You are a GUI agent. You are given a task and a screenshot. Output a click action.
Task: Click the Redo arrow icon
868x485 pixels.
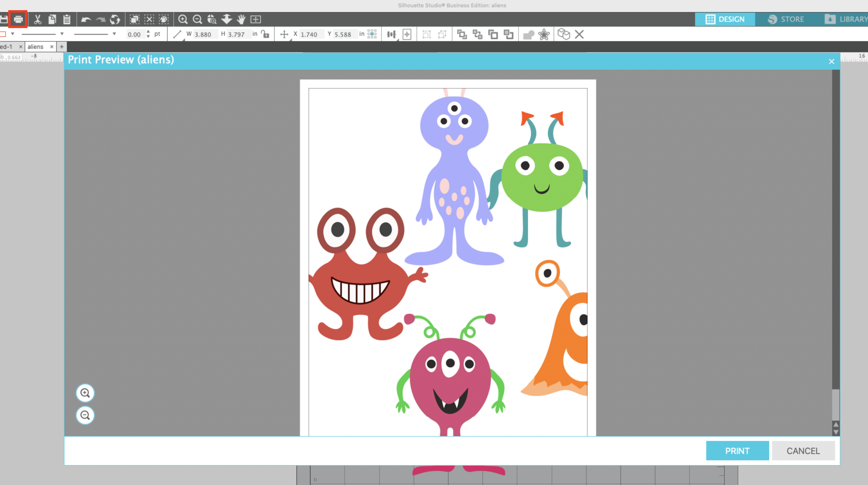pyautogui.click(x=101, y=20)
